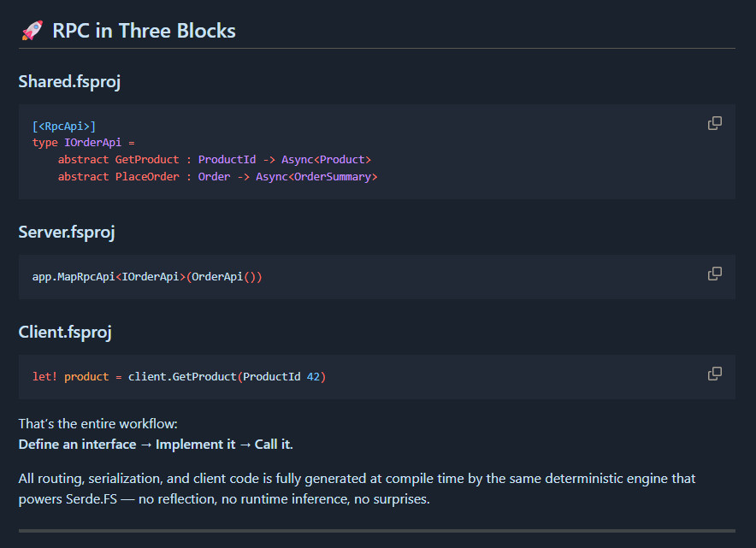Screen dimensions: 756x548
Task: Click the 'abstract PlaceOrder' line
Action: click(x=118, y=177)
